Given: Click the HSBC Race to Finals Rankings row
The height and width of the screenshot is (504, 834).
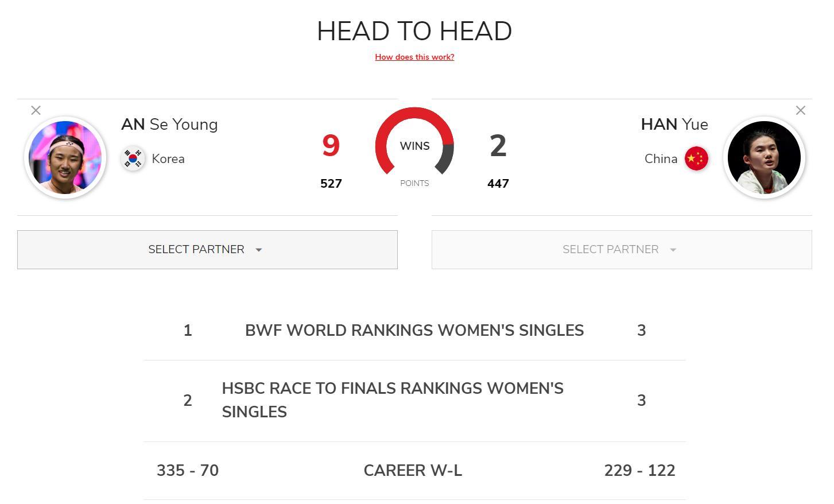Looking at the screenshot, I should (393, 400).
